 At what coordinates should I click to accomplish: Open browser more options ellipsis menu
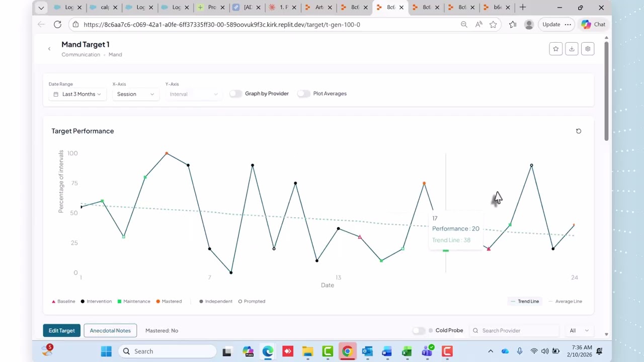coord(568,24)
